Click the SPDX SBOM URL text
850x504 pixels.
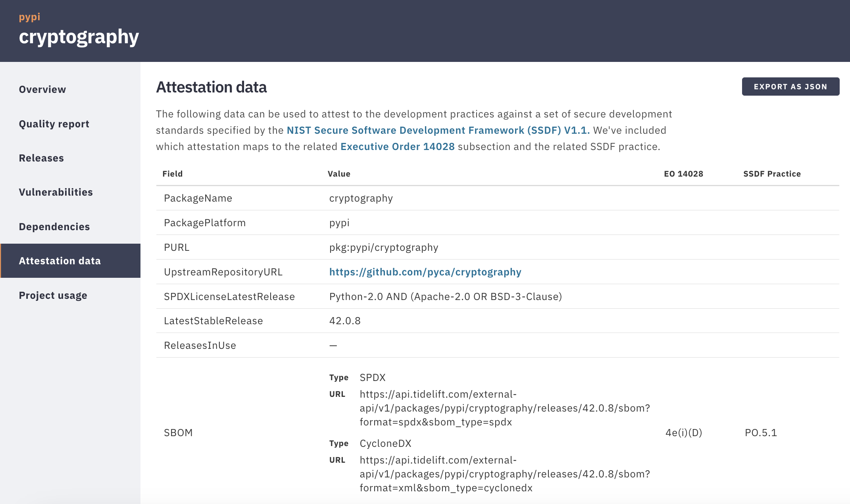[x=505, y=408]
